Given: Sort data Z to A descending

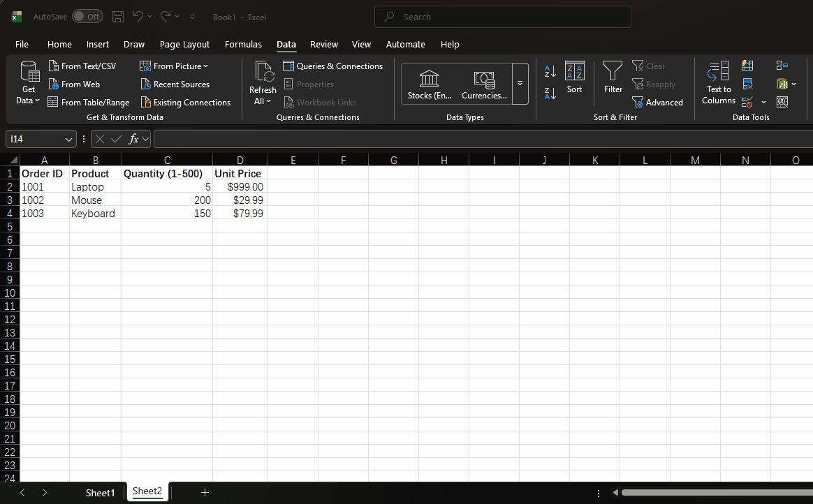Looking at the screenshot, I should point(549,93).
